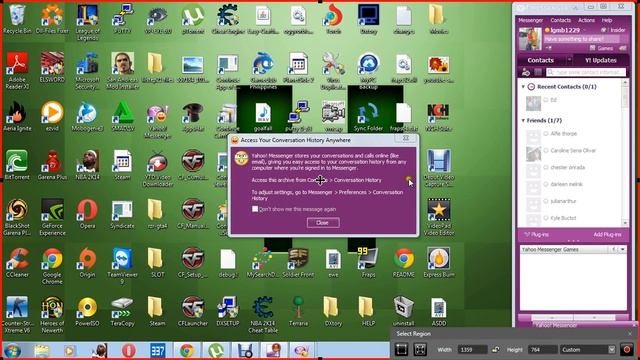Open the BitTorrent desktop icon
The height and width of the screenshot is (360, 640).
pyautogui.click(x=17, y=165)
